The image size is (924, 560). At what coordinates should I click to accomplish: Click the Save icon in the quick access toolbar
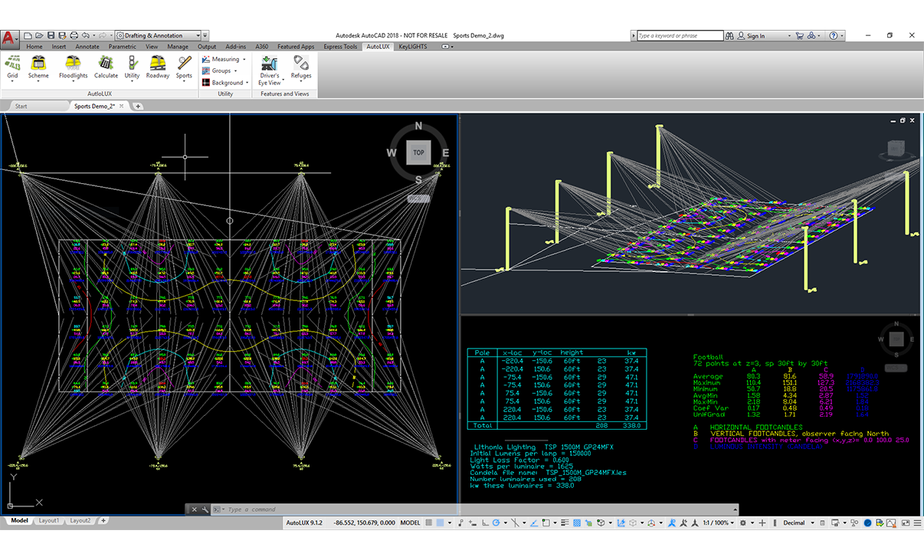pos(51,35)
